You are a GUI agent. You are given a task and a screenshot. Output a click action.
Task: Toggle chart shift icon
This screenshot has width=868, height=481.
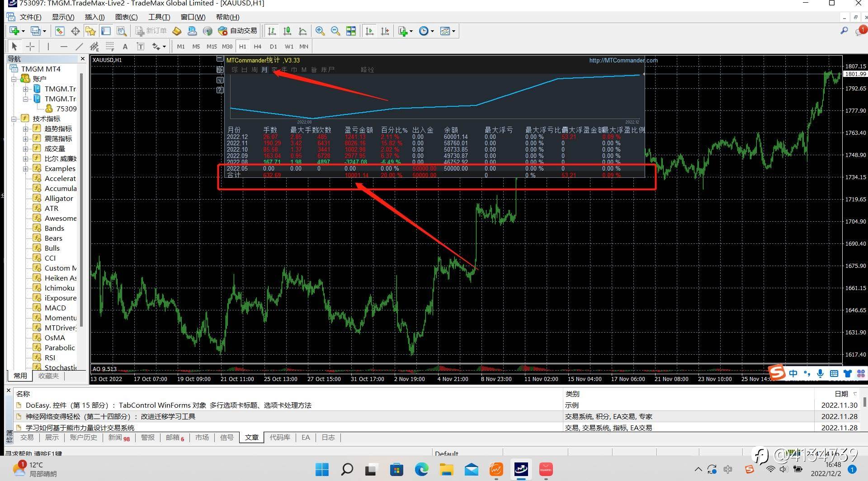385,31
